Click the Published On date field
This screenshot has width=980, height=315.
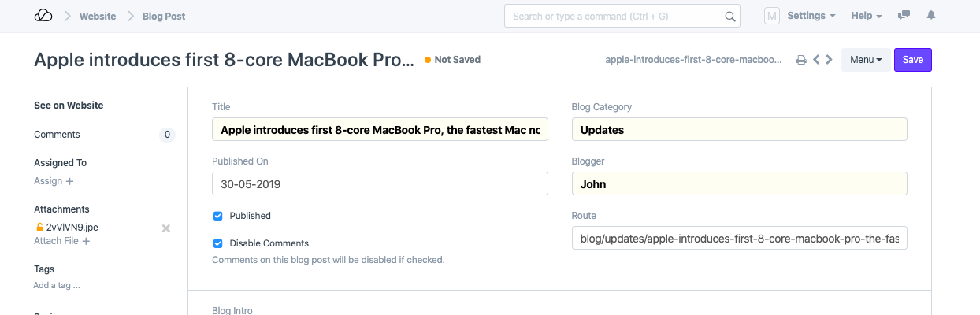[x=380, y=184]
